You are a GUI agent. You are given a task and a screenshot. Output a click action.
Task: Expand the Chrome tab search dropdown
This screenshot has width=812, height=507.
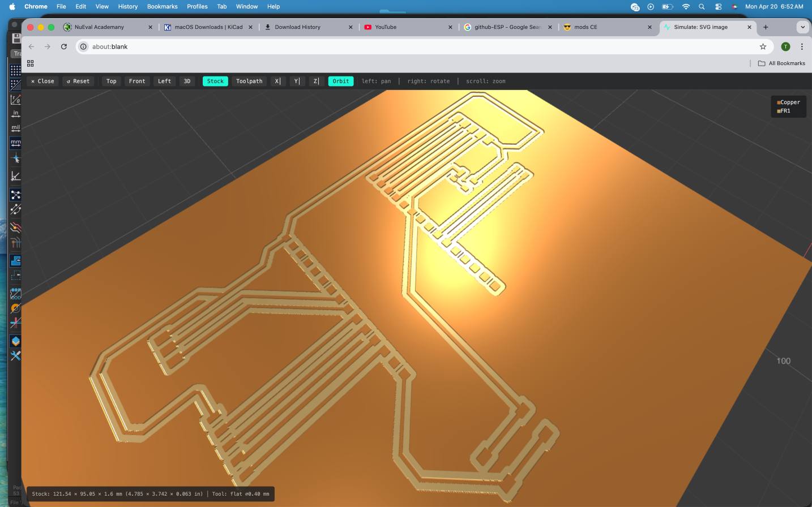pos(802,27)
